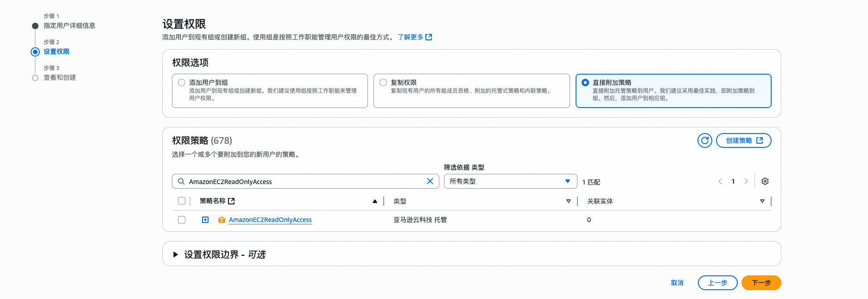
Task: Click the search magnifier icon
Action: [x=181, y=181]
